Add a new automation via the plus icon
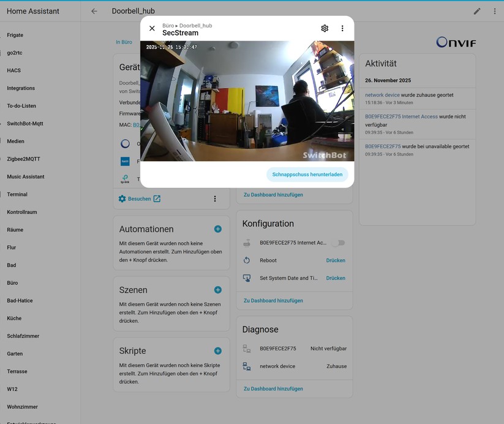Image resolution: width=504 pixels, height=424 pixels. (x=217, y=229)
